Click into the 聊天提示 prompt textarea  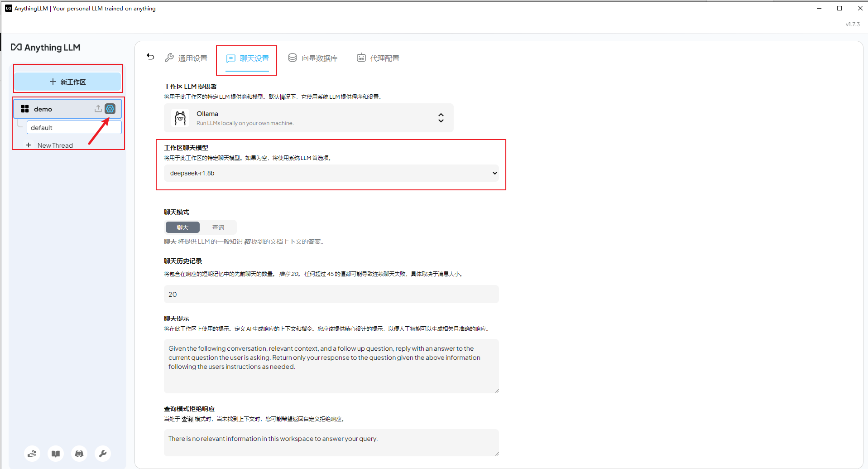[331, 366]
